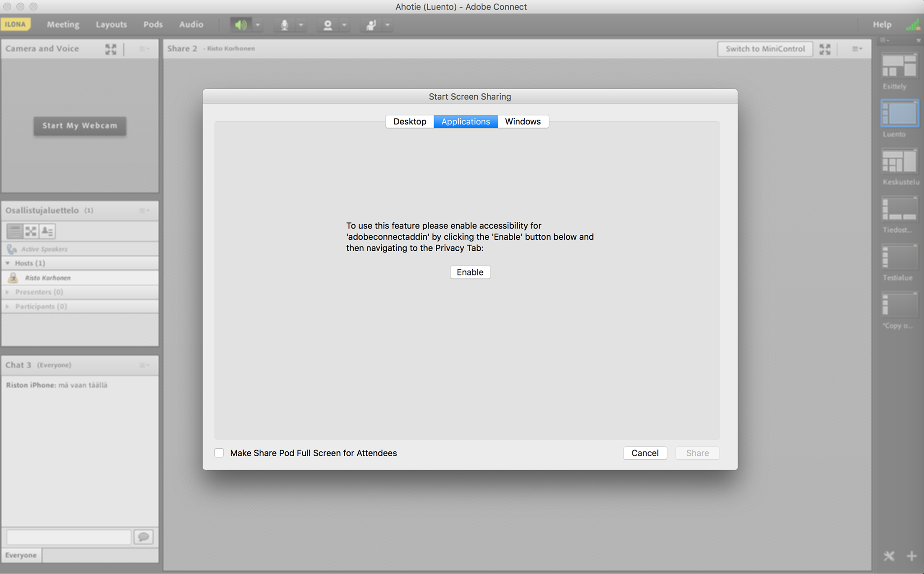Select the Everyone chat tab
924x574 pixels.
click(x=21, y=555)
